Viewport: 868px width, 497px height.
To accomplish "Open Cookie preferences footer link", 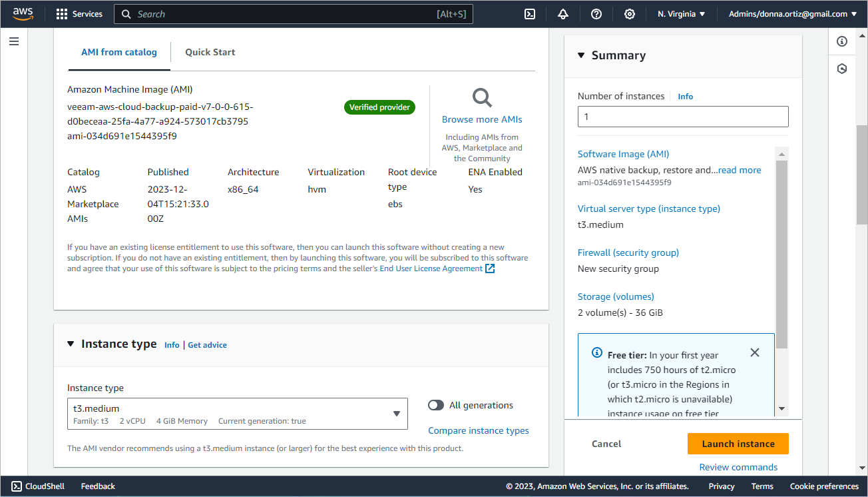I will pos(824,486).
